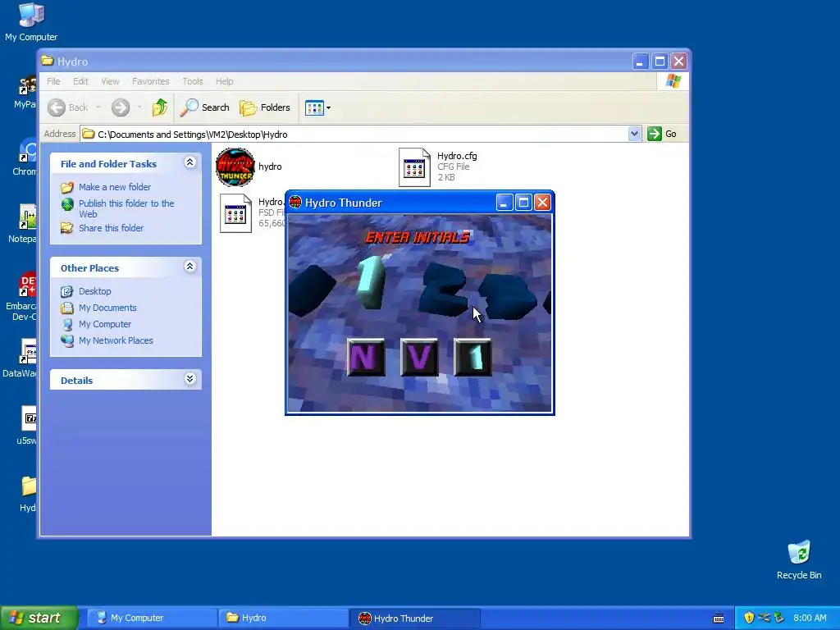Click the N initial slot
Viewport: 840px width, 630px height.
(x=365, y=358)
